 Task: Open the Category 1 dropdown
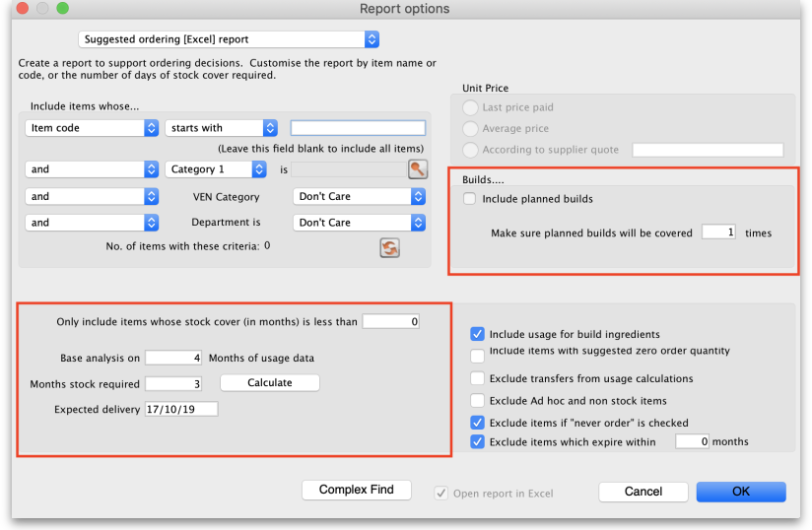[x=217, y=169]
